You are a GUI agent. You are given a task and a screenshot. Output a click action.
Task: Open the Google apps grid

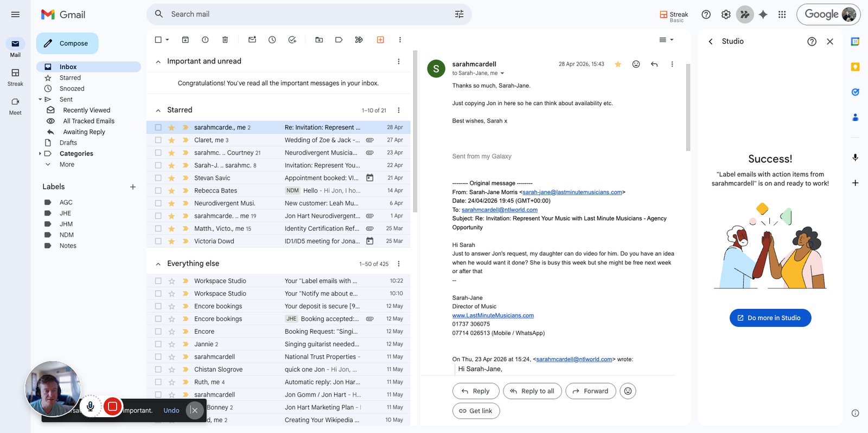click(782, 15)
